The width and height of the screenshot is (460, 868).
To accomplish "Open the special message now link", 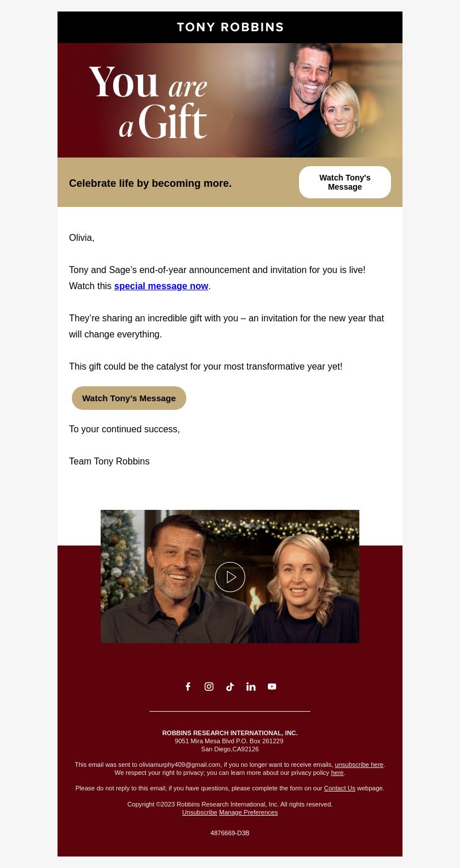I will click(x=161, y=286).
